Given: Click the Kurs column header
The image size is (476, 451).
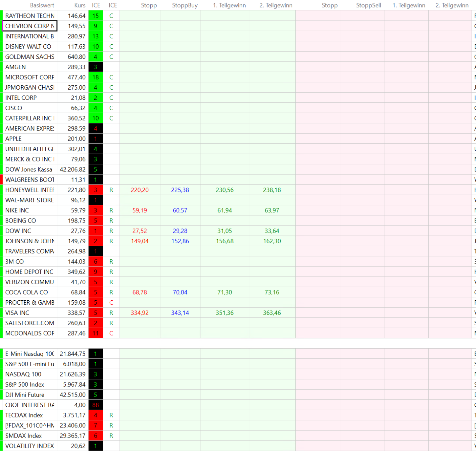Looking at the screenshot, I should tap(80, 5).
